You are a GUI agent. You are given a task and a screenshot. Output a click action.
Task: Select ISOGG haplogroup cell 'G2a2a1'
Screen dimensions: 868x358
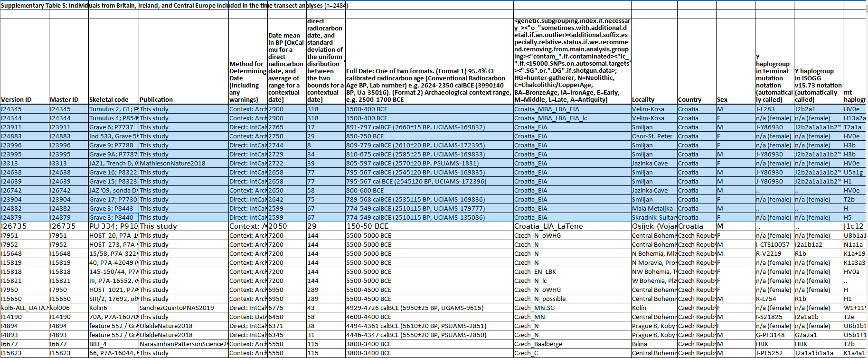pyautogui.click(x=819, y=335)
